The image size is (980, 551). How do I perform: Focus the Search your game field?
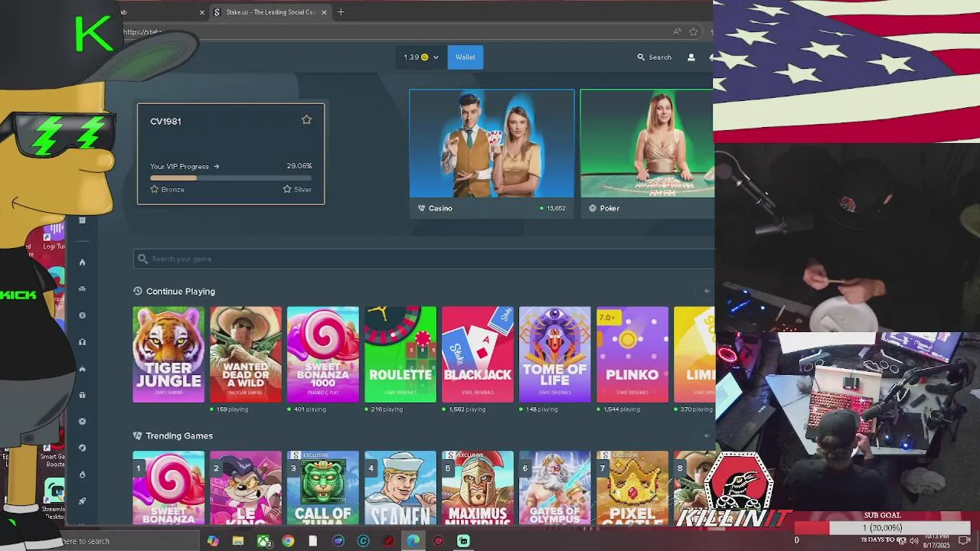pos(423,259)
